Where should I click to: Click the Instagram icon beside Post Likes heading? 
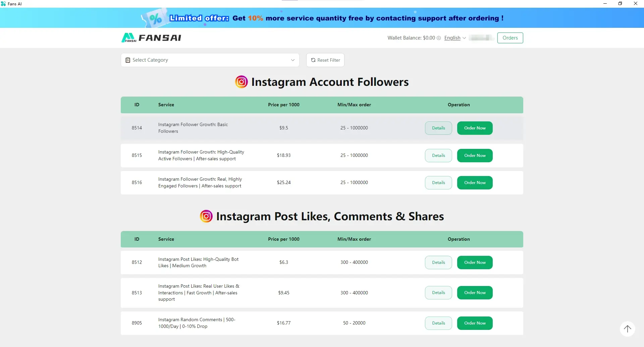(x=206, y=216)
